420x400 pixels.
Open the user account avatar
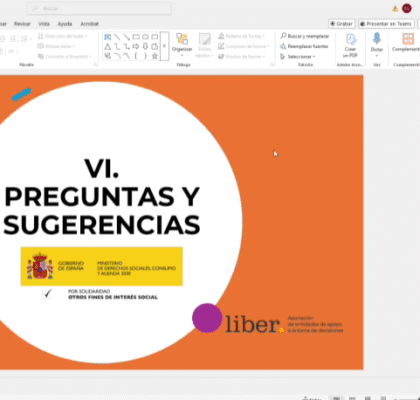407,8
